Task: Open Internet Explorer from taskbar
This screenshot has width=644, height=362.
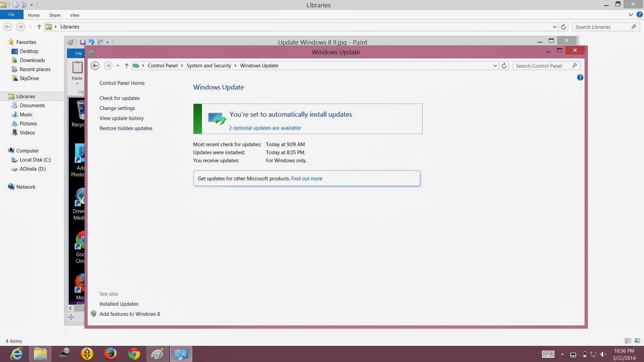Action: 17,354
